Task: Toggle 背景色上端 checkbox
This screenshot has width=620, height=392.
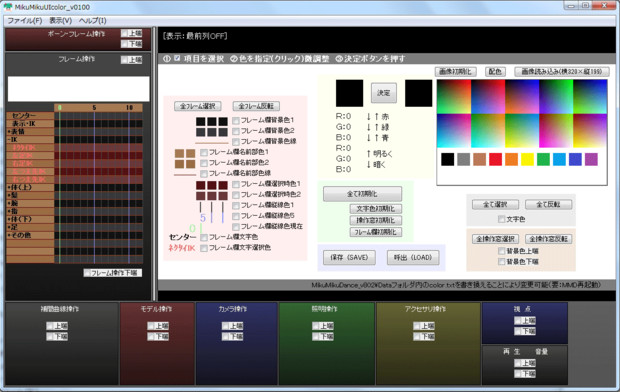Action: [502, 251]
